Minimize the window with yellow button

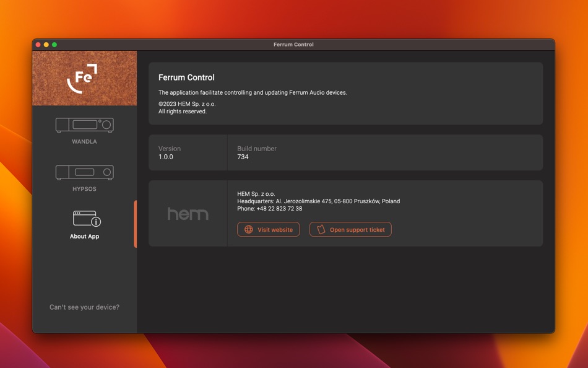[46, 45]
